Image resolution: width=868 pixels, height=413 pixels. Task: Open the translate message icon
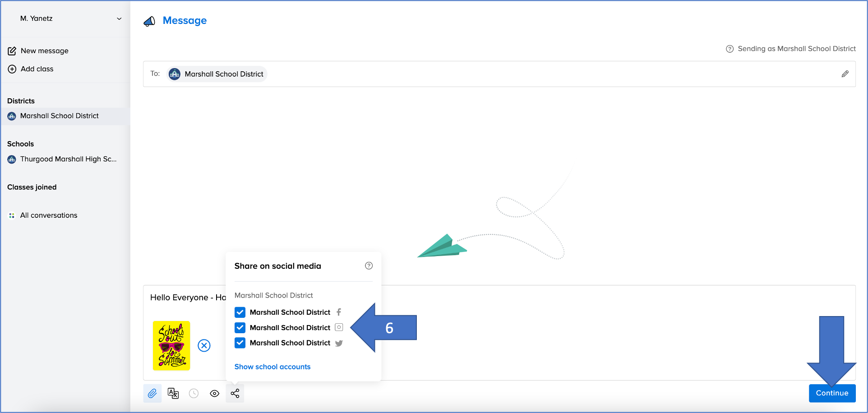click(173, 393)
